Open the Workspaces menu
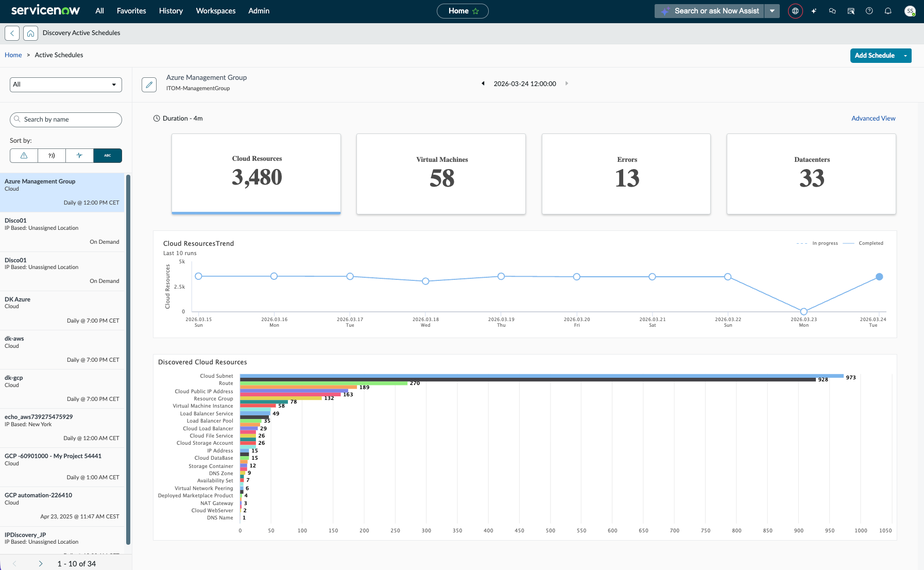This screenshot has height=570, width=924. [216, 11]
